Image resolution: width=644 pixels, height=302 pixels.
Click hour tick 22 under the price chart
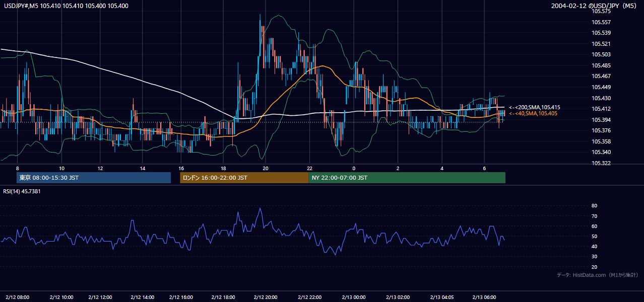(310, 168)
